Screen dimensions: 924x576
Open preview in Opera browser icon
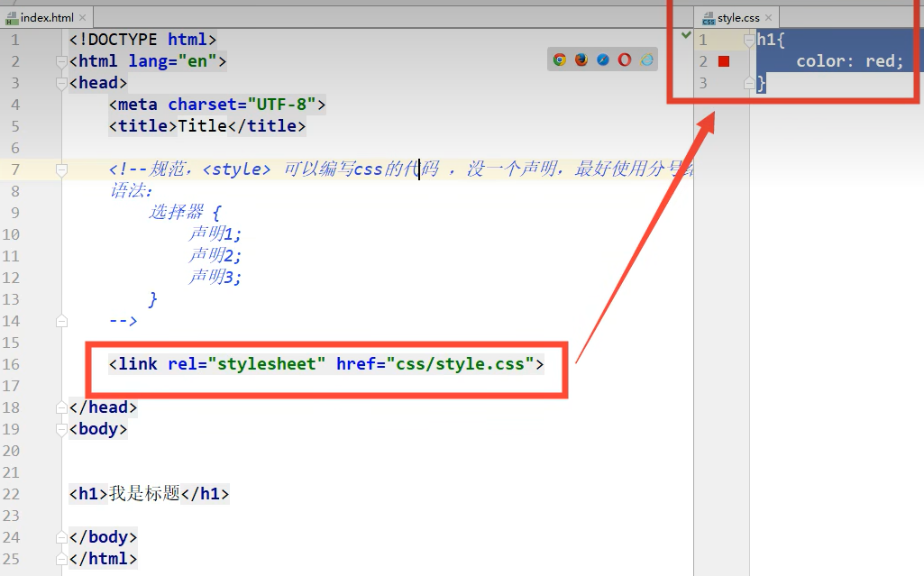[625, 59]
